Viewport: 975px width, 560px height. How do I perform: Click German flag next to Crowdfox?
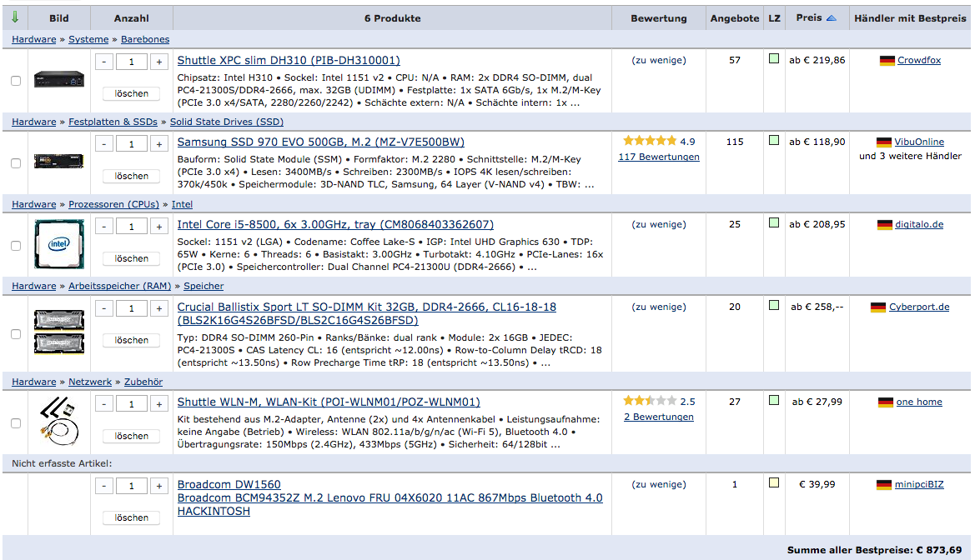coord(887,60)
